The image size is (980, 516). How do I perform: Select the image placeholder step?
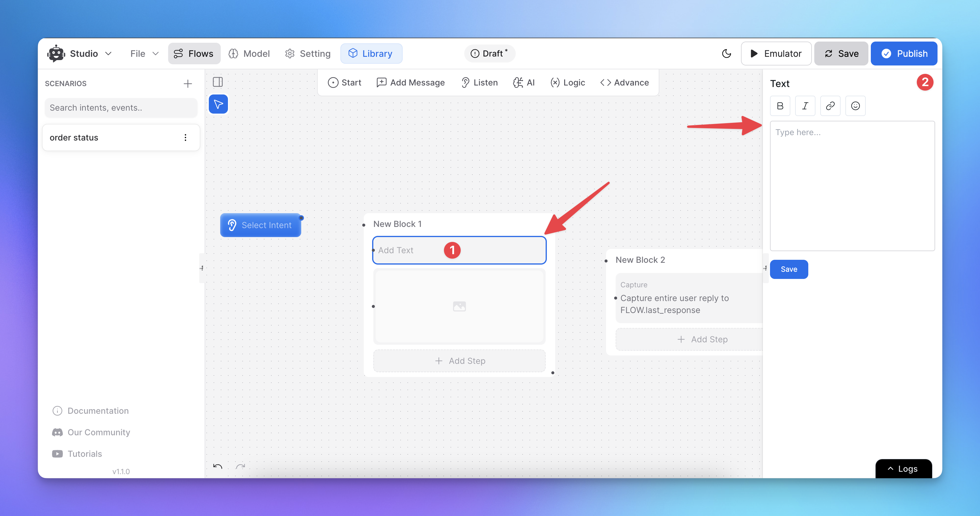pos(459,306)
